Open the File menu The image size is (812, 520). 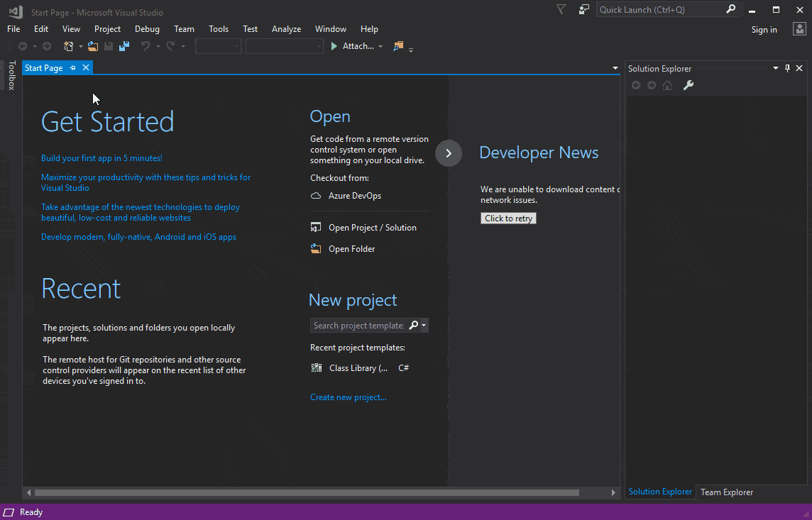13,29
